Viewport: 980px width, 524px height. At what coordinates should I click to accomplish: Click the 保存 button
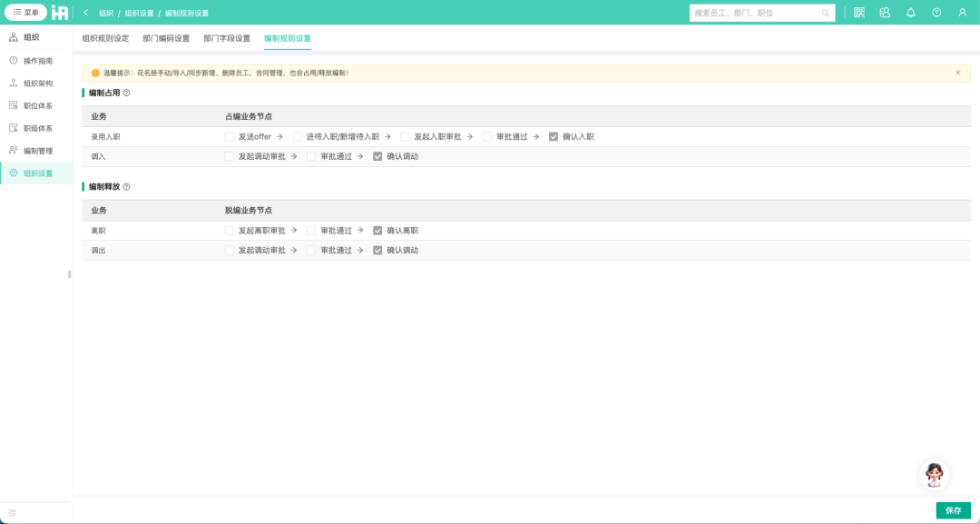(x=953, y=510)
